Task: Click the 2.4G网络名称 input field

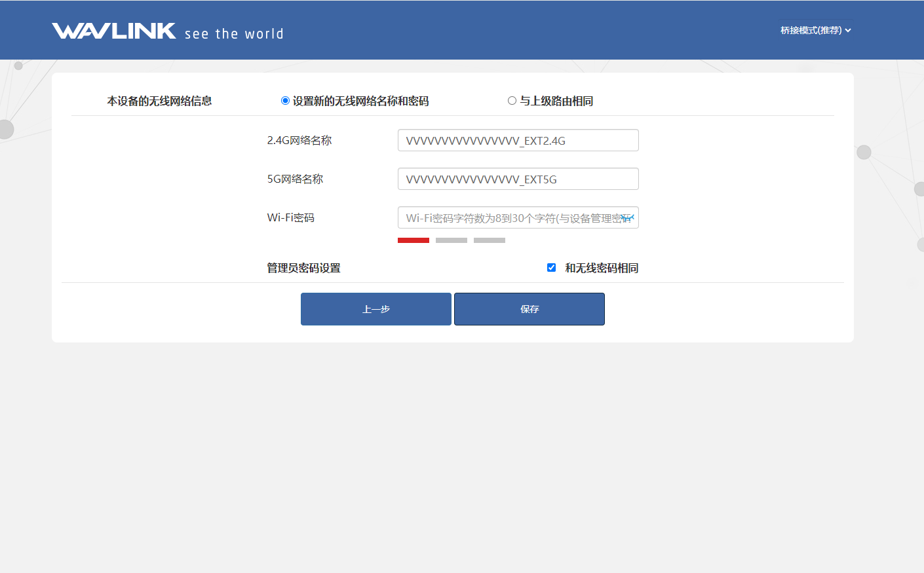Action: coord(518,140)
